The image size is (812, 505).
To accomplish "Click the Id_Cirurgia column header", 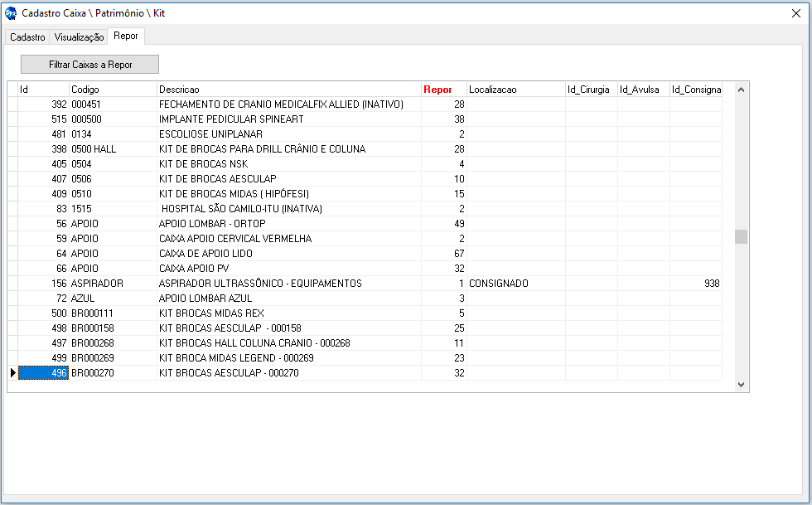I will (x=588, y=90).
